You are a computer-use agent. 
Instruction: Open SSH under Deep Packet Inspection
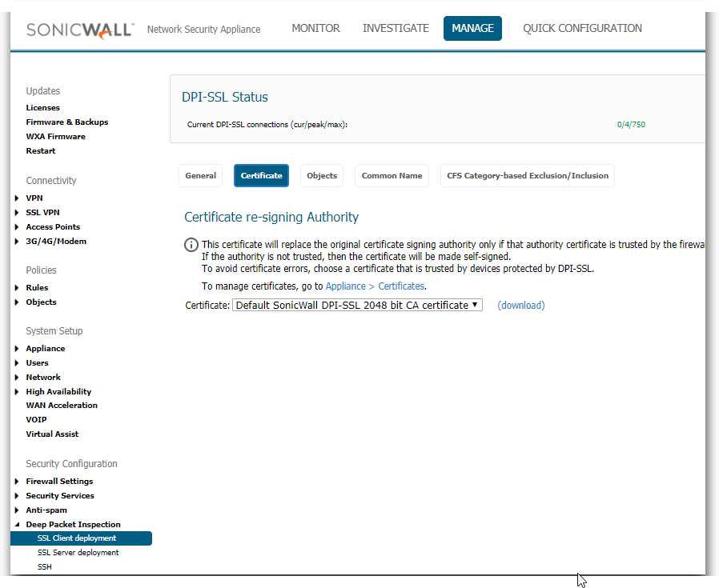(x=45, y=567)
